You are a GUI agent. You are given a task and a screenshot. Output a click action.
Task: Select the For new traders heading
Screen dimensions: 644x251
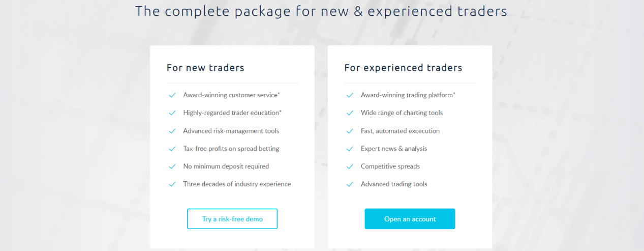205,68
